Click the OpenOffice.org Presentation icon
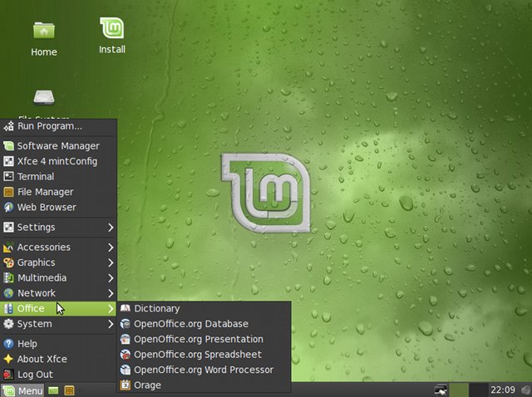Image resolution: width=532 pixels, height=397 pixels. [x=126, y=339]
